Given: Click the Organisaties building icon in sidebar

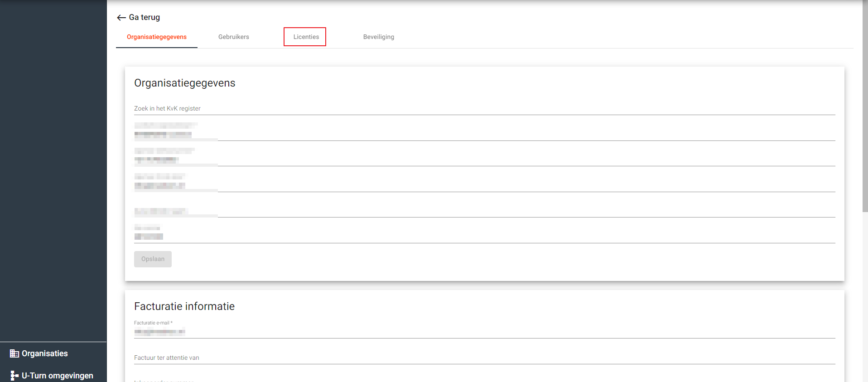Looking at the screenshot, I should coord(14,353).
